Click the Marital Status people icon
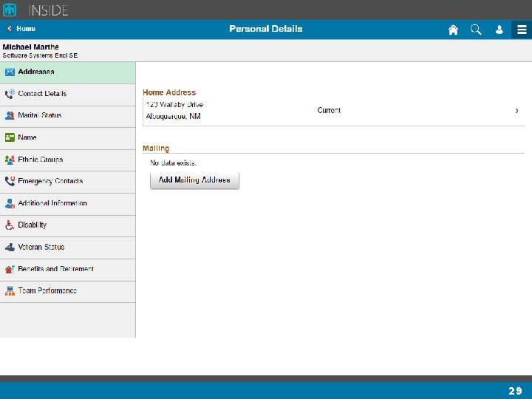The image size is (532, 399). (10, 116)
